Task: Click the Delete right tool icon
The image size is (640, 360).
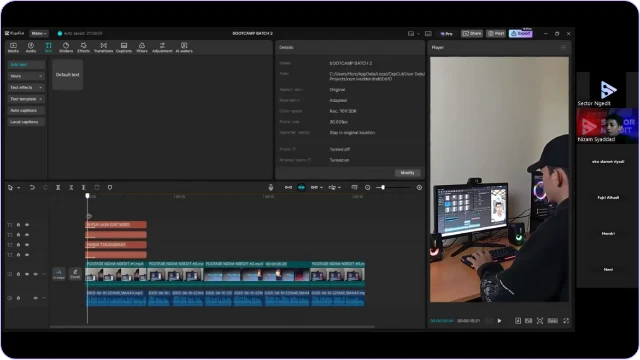Action: [84, 187]
